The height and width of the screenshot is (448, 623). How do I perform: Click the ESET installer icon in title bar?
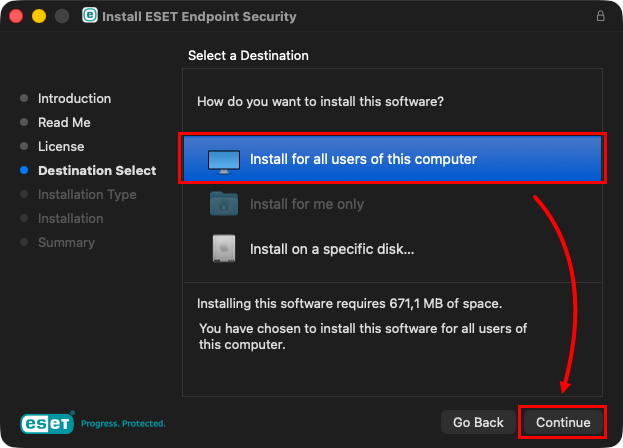[x=90, y=17]
